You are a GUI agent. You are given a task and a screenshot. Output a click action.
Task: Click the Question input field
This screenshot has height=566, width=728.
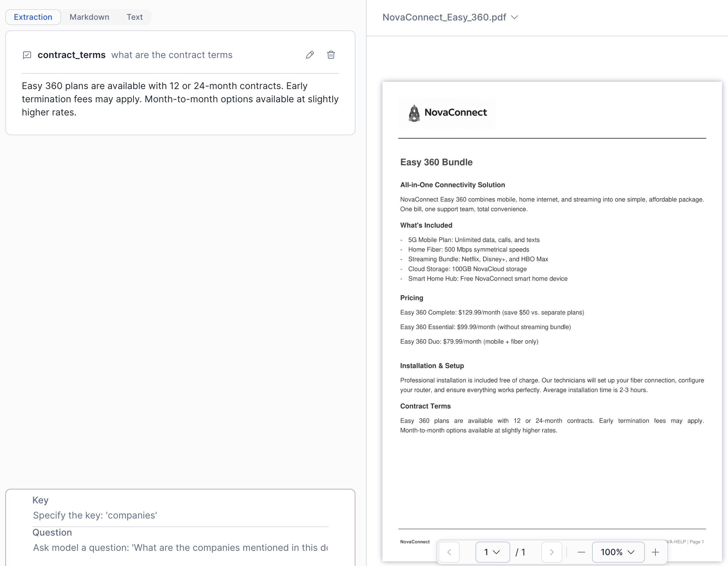pyautogui.click(x=180, y=547)
